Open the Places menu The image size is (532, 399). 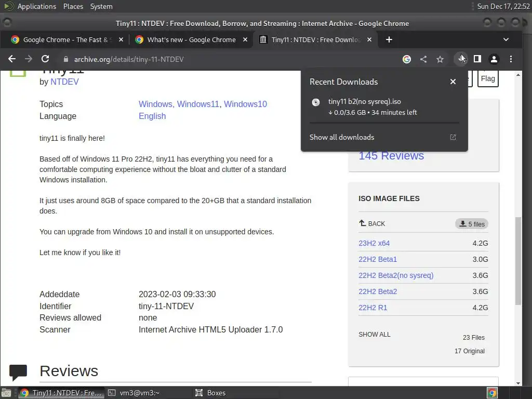(x=73, y=6)
